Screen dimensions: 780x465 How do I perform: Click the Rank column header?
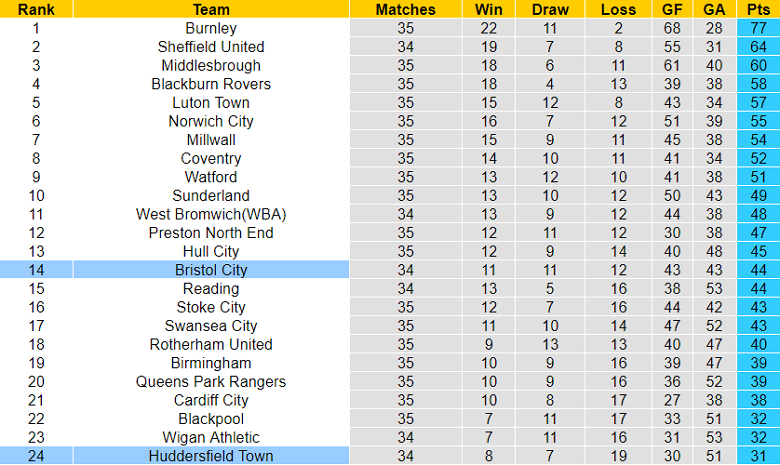coord(36,9)
